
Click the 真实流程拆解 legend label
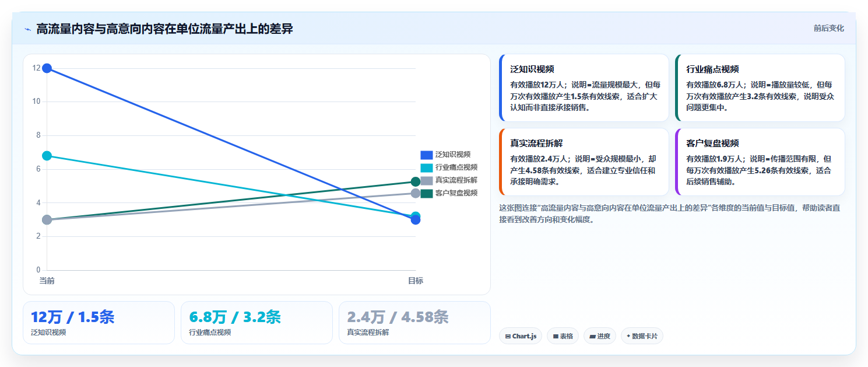(x=456, y=180)
